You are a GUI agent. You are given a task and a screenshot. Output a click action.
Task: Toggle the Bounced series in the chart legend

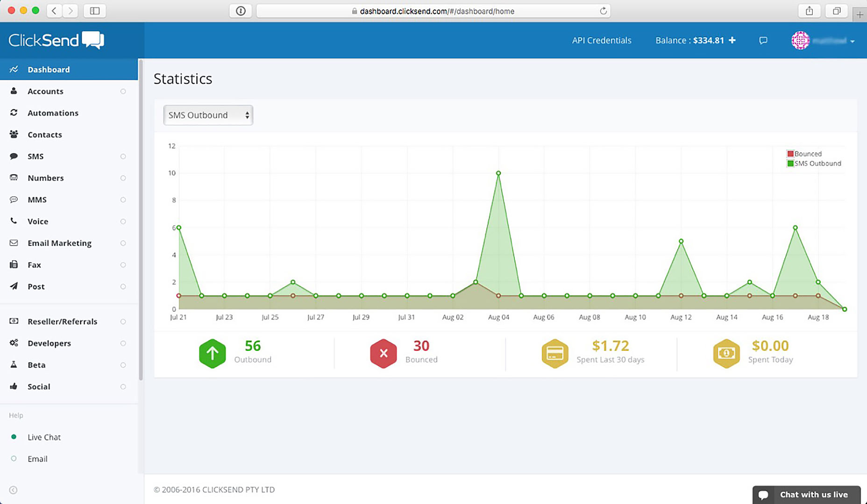(x=804, y=154)
